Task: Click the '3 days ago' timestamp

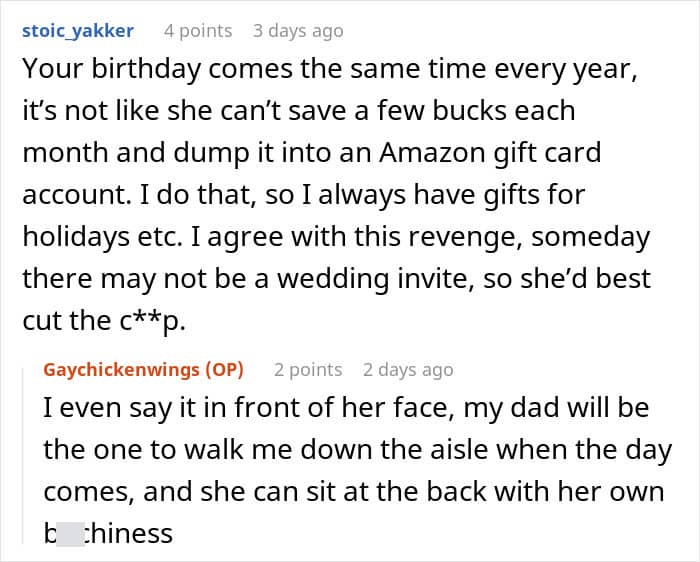Action: coord(298,31)
